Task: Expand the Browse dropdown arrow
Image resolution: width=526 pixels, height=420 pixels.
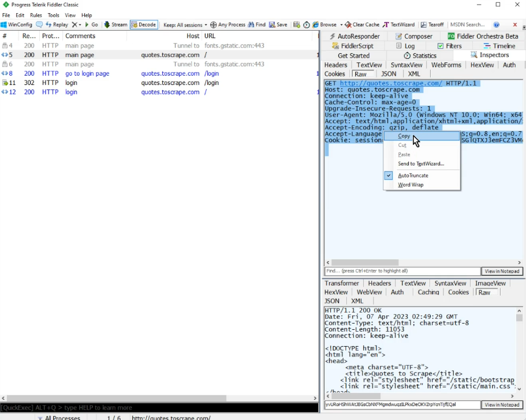Action: click(x=341, y=24)
